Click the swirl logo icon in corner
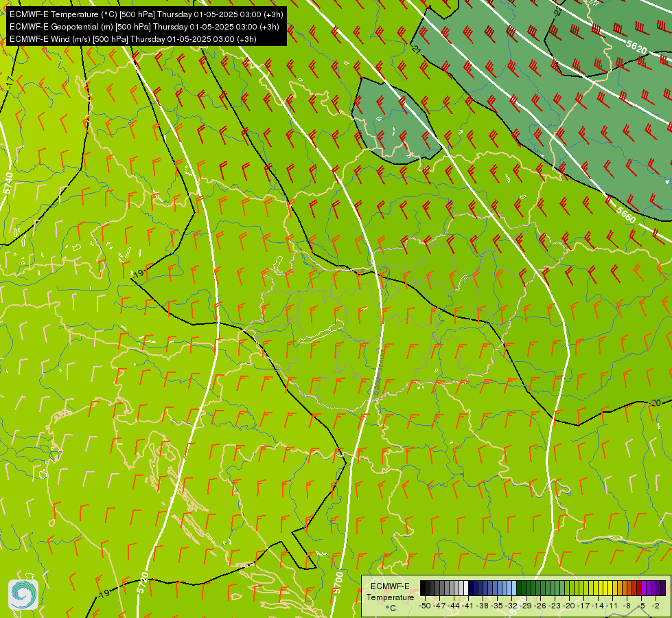 click(x=23, y=595)
